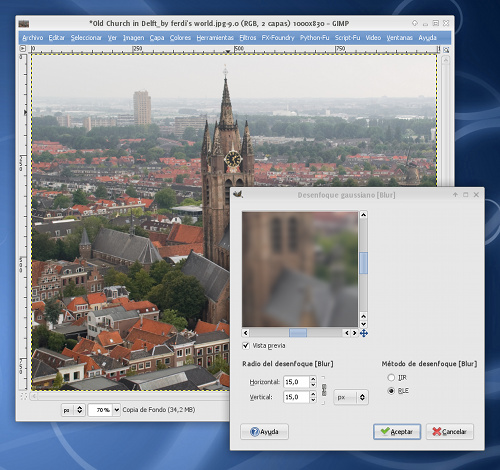Screen dimensions: 500x470
Task: Click the zoom percentage field
Action: pos(101,410)
